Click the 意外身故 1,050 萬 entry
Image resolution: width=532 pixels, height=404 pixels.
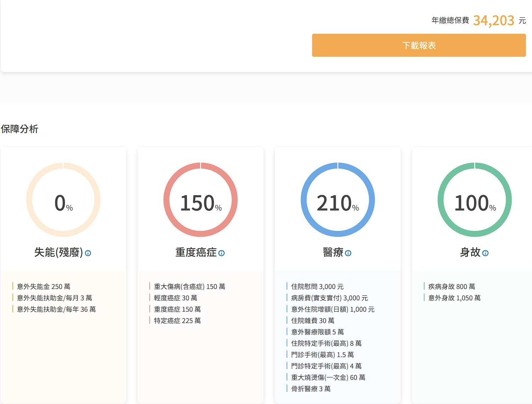(x=454, y=298)
